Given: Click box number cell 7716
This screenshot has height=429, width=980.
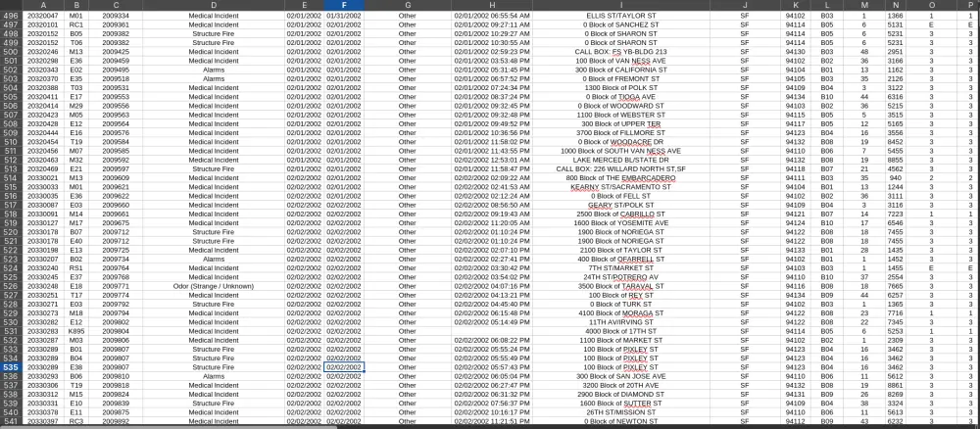Looking at the screenshot, I should click(x=896, y=313).
